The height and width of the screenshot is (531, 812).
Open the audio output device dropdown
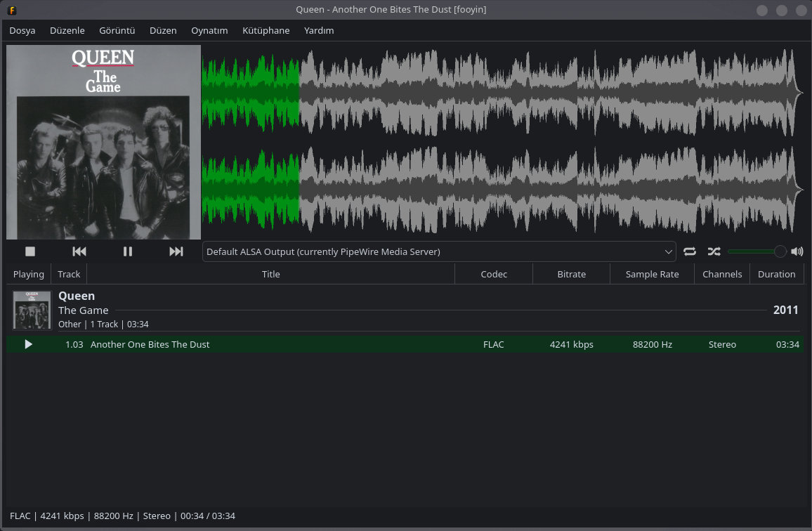click(x=439, y=251)
